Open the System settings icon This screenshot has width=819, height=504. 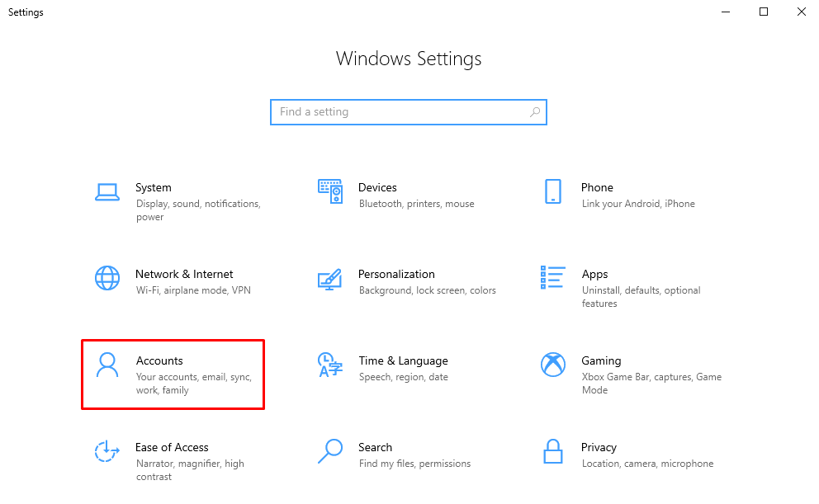pyautogui.click(x=107, y=191)
